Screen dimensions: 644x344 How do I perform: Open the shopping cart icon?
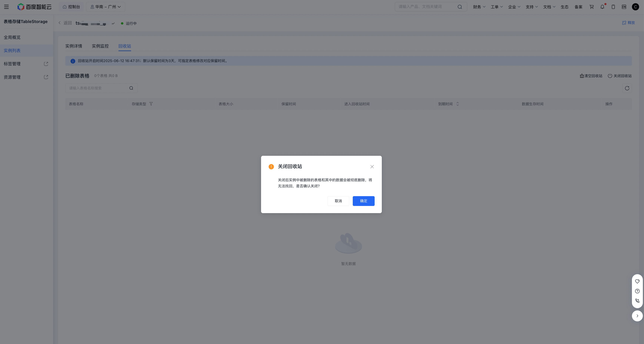pos(592,7)
